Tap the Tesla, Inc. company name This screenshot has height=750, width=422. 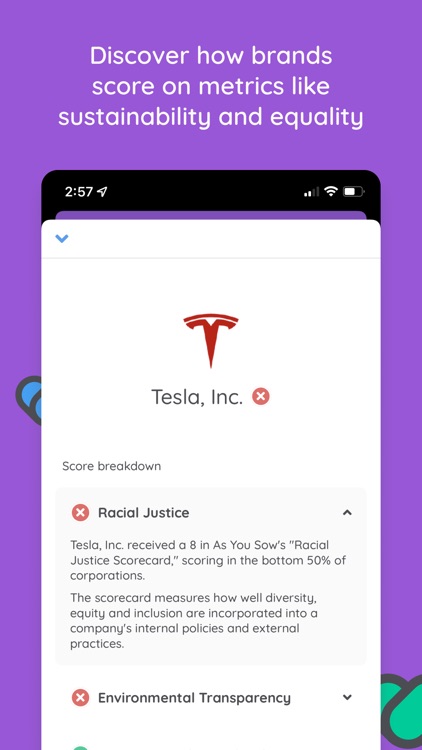(x=197, y=397)
